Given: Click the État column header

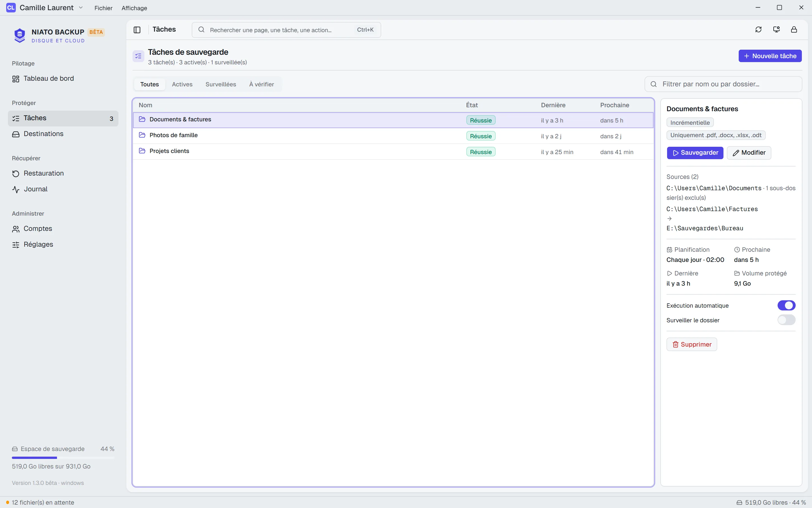Looking at the screenshot, I should (472, 105).
